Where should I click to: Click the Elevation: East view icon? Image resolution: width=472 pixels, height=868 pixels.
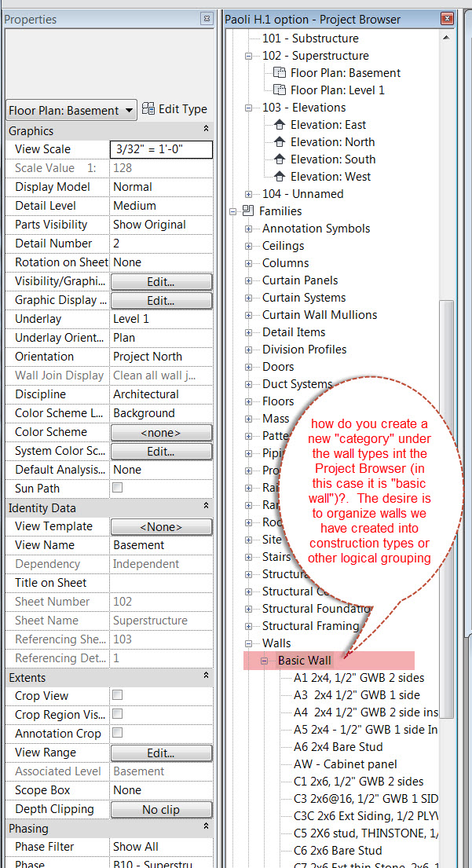(x=280, y=125)
